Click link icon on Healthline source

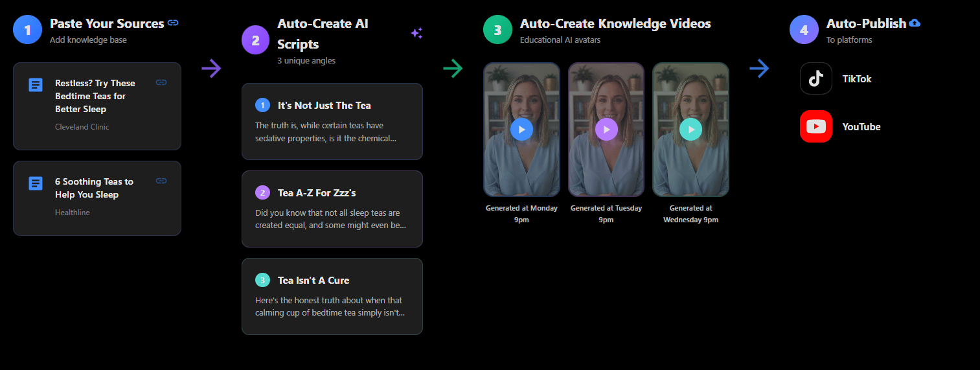161,181
